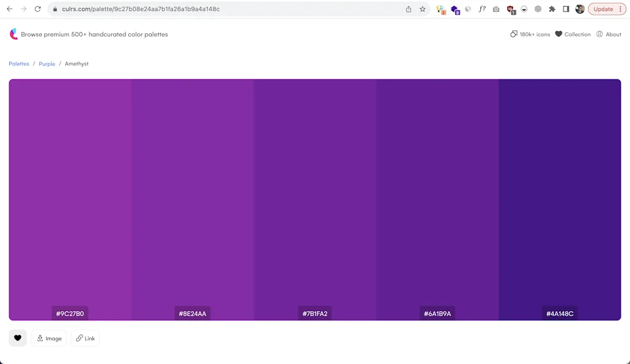Open the Palettes breadcrumb link
Viewport: 630px width, 364px height.
click(x=18, y=63)
